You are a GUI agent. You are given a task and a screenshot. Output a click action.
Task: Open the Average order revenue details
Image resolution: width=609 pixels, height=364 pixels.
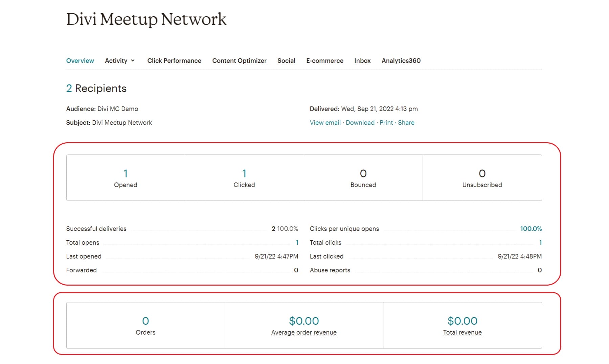point(303,332)
